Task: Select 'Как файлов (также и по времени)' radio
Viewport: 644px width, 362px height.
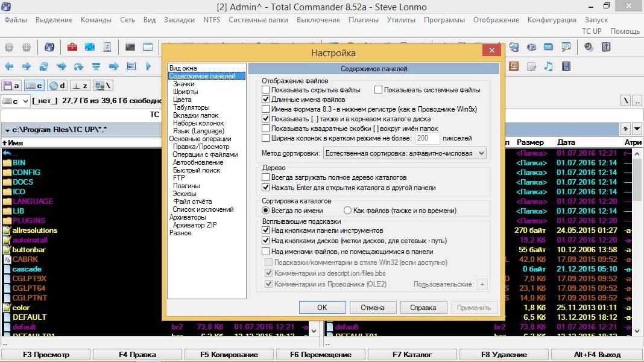Action: (x=347, y=211)
